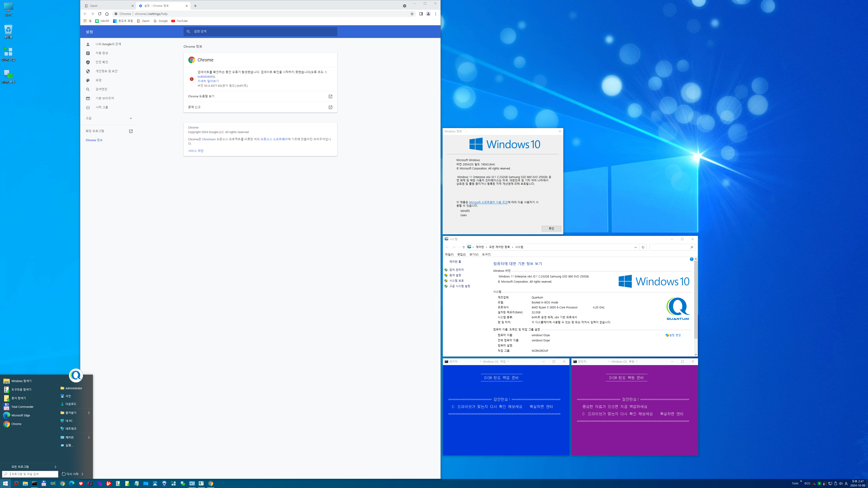Open '확장 프로그램' extensions link
The height and width of the screenshot is (488, 868).
109,131
